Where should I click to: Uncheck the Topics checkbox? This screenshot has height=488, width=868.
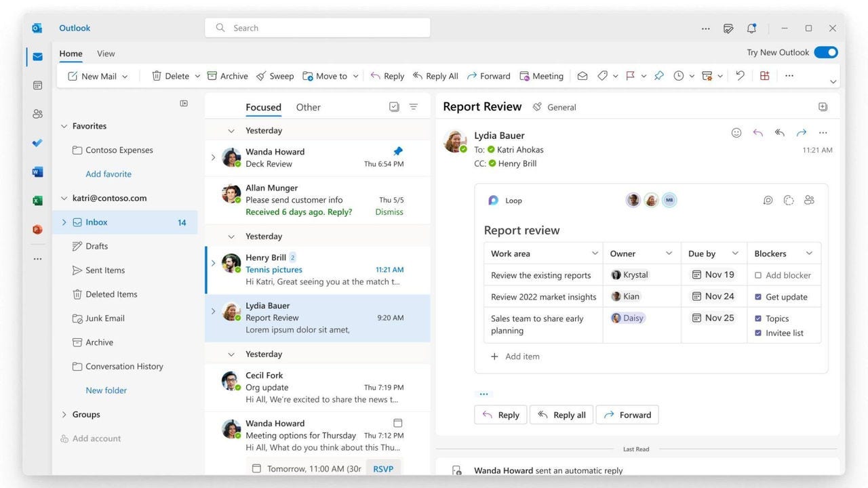coord(758,319)
